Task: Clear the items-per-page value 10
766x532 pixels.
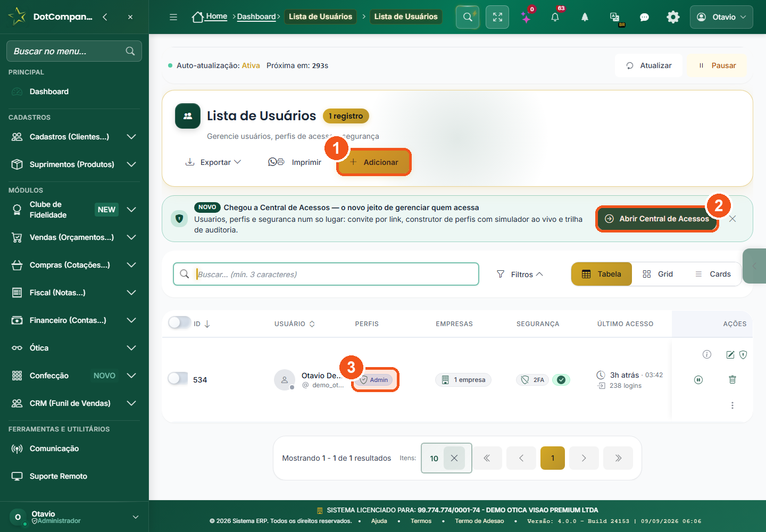Action: tap(454, 458)
